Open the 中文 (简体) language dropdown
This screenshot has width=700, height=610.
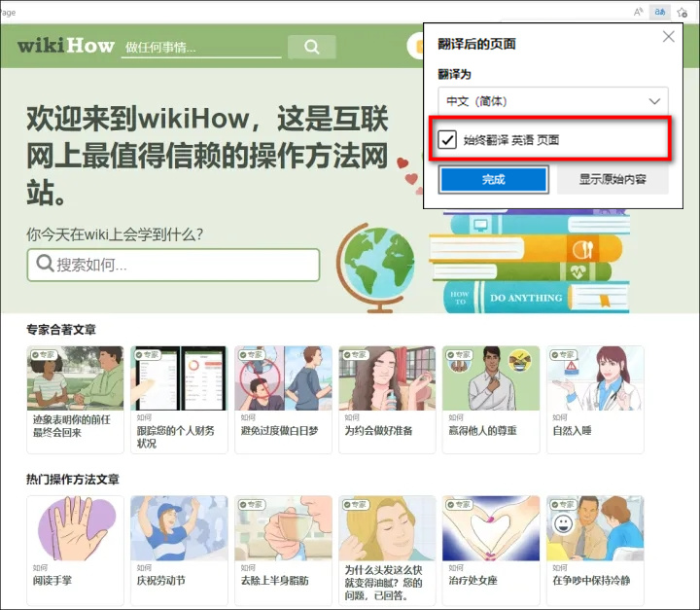pos(552,101)
